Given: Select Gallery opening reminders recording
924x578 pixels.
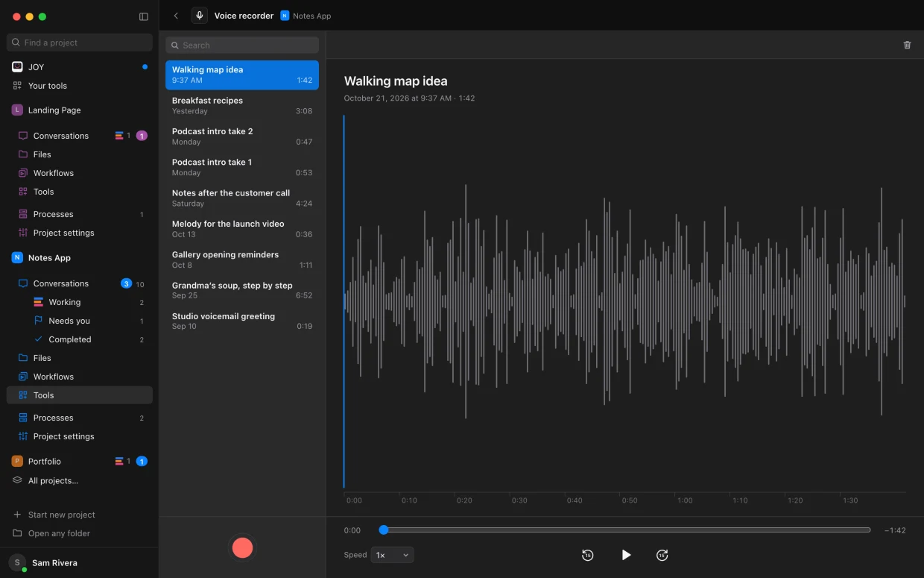Looking at the screenshot, I should [x=242, y=260].
